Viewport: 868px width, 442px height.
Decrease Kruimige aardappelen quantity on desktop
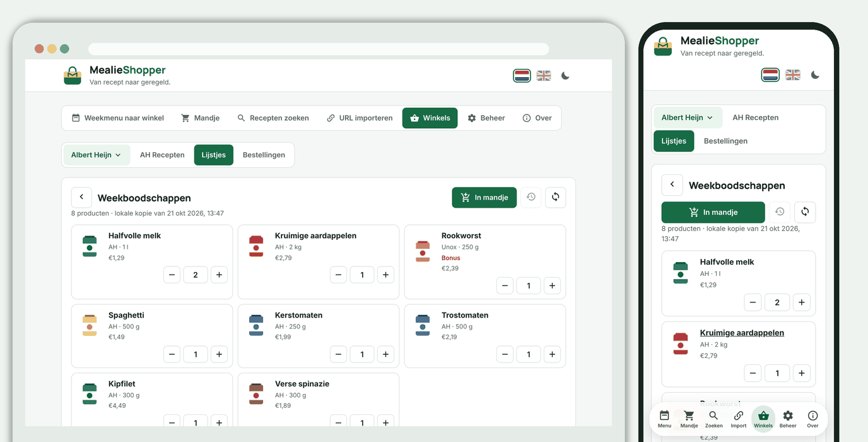(x=339, y=275)
